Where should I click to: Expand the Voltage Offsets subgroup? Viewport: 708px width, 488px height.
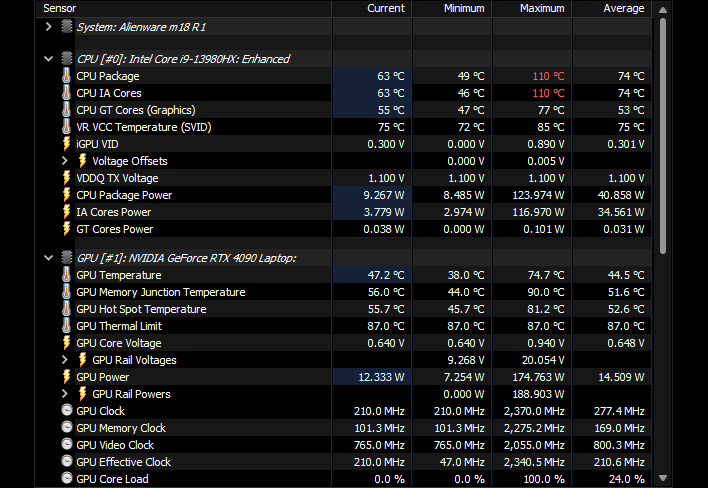[x=66, y=161]
